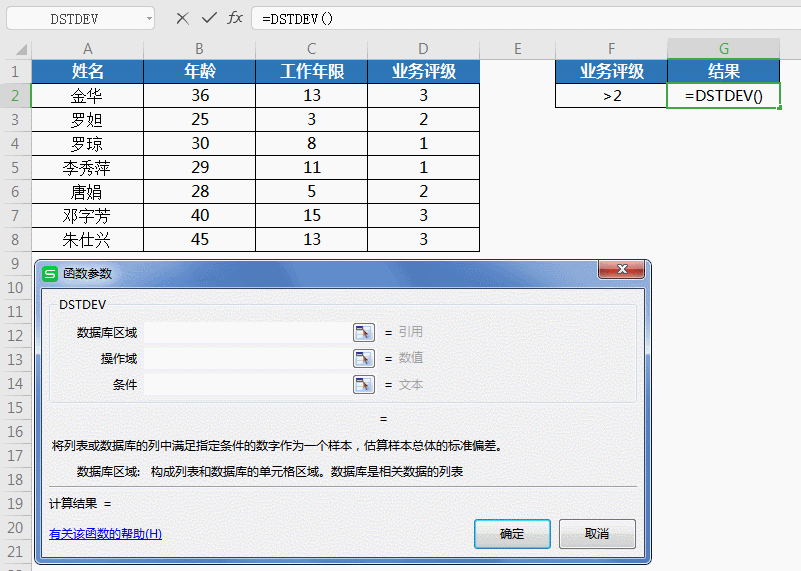Screen dimensions: 801x571
Task: Open the Name Box dropdown arrow
Action: click(149, 19)
